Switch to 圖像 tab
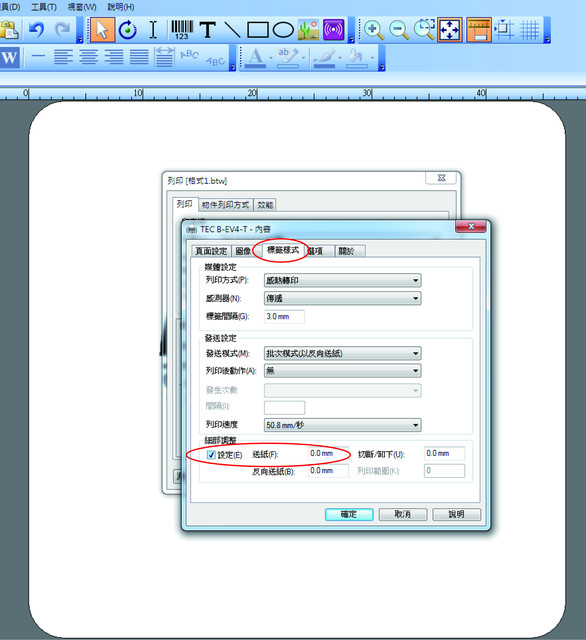The width and height of the screenshot is (586, 640). click(x=243, y=251)
